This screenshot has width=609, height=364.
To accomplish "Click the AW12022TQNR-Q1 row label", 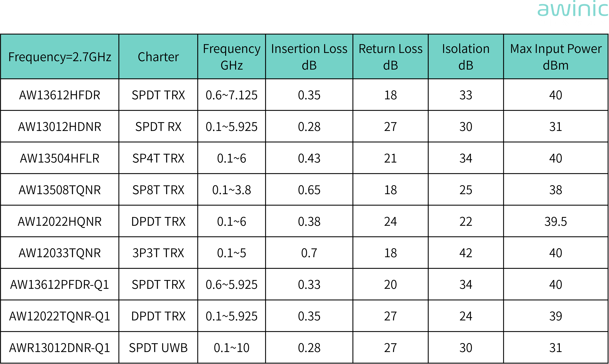I will point(60,316).
